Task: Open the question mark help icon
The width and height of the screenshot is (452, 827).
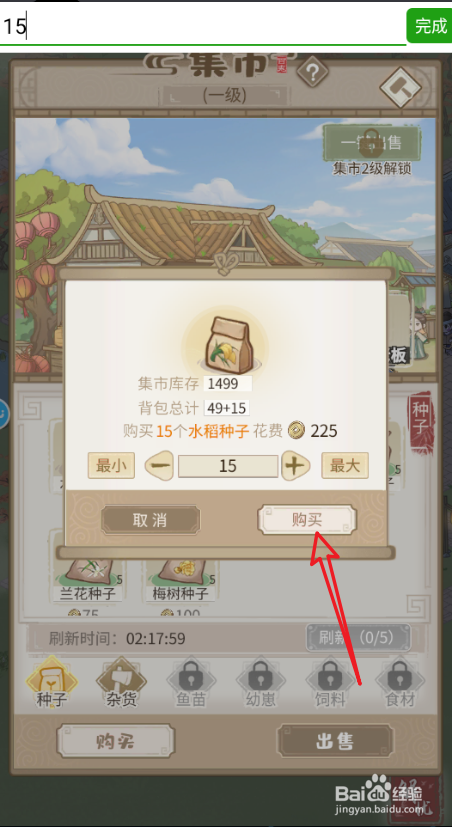Action: coord(312,72)
